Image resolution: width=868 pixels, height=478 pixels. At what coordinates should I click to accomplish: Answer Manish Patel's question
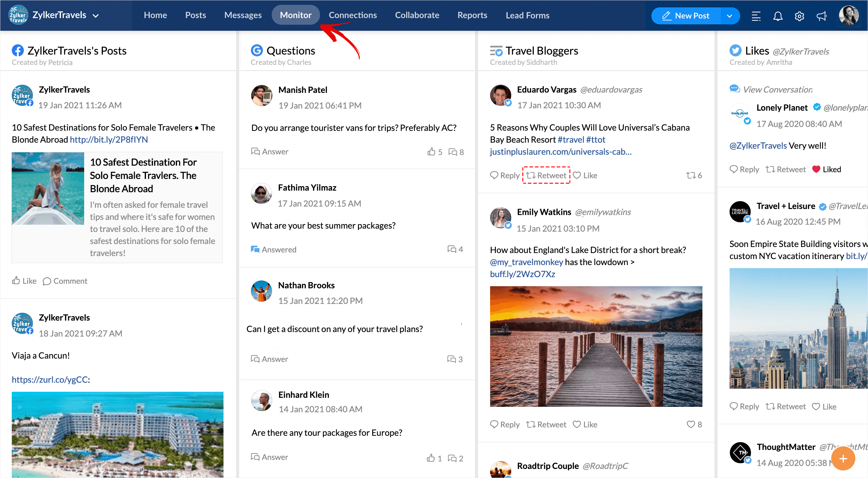click(270, 152)
